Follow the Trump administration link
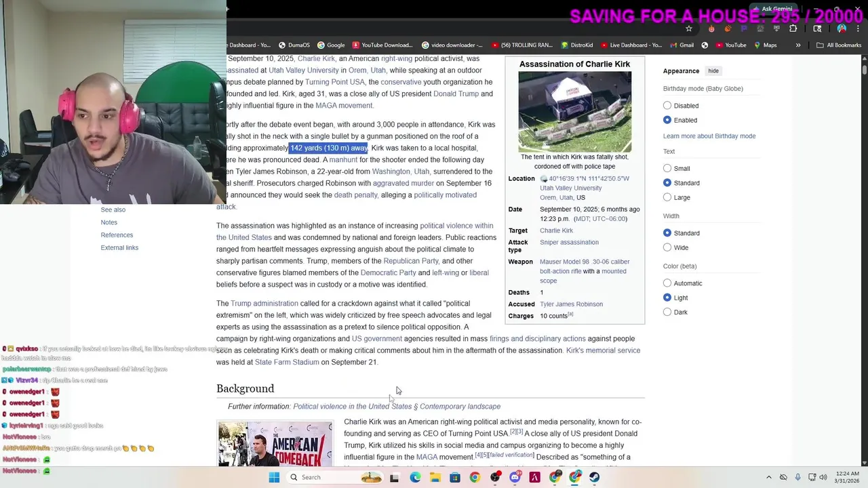 264,304
